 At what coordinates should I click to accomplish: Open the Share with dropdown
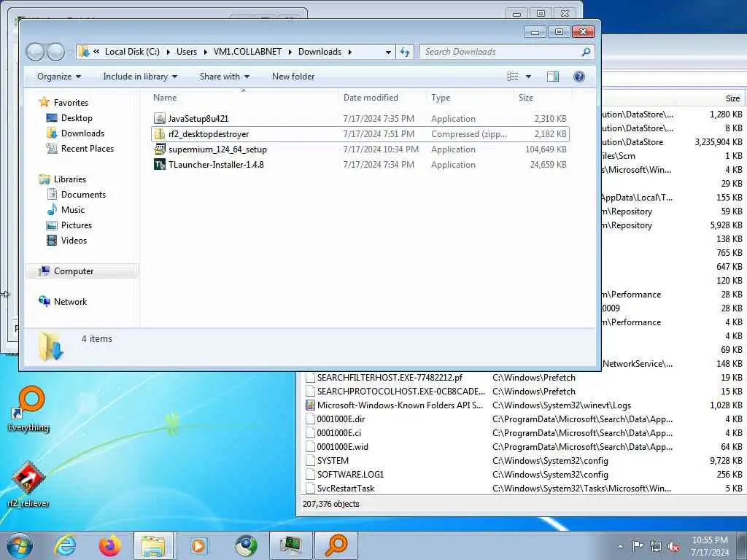pyautogui.click(x=225, y=77)
